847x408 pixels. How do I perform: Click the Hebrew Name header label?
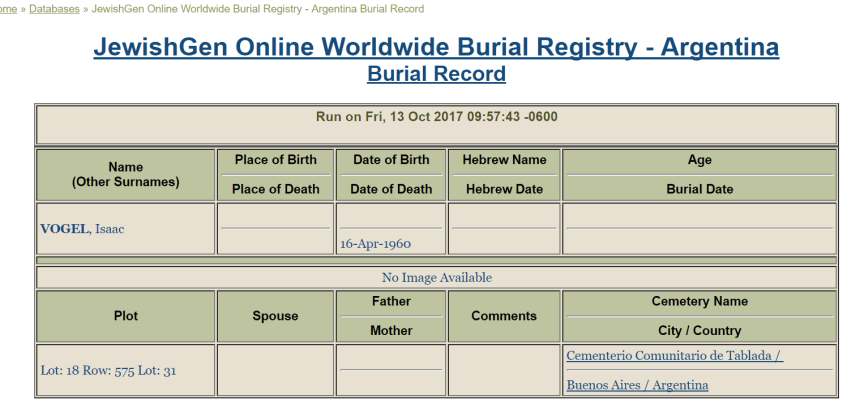(504, 160)
